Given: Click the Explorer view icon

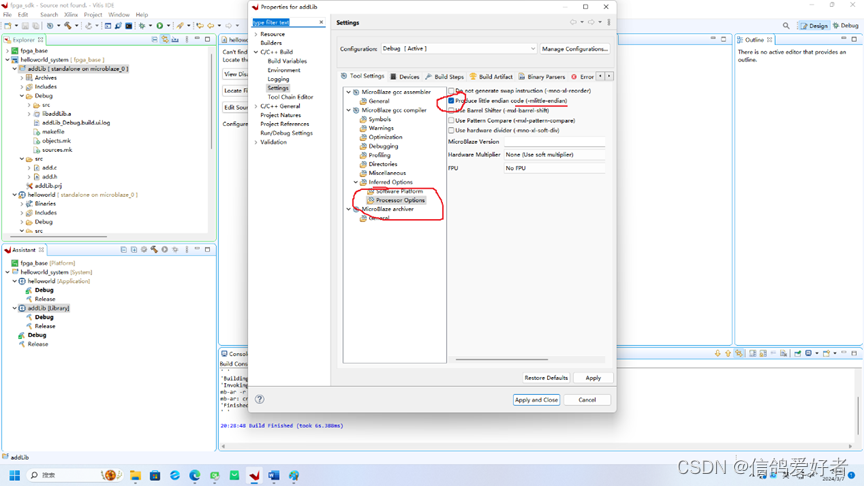Looking at the screenshot, I should 7,40.
